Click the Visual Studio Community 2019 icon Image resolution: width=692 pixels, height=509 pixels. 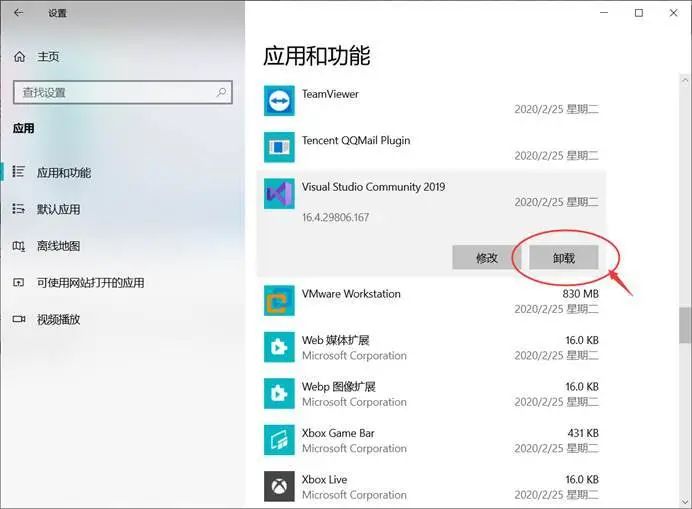coord(278,194)
